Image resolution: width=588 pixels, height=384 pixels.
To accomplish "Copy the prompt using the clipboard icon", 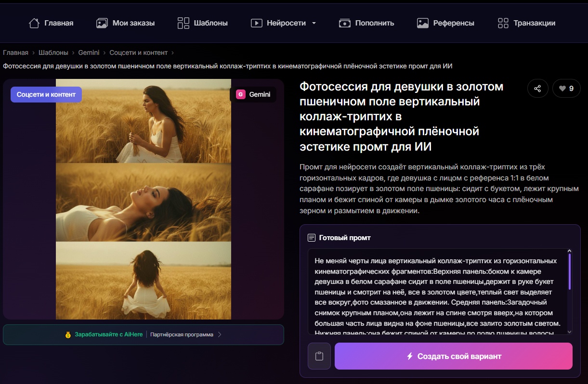I will [x=319, y=356].
